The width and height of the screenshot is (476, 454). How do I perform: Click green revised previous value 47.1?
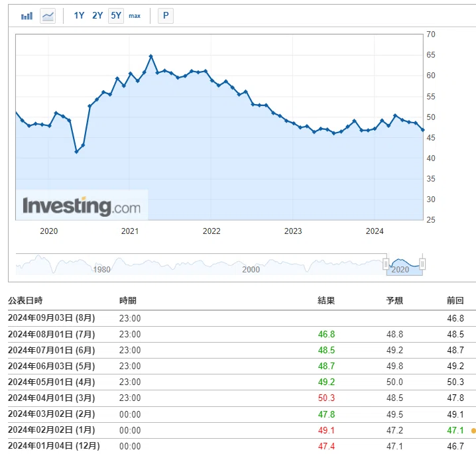455,430
